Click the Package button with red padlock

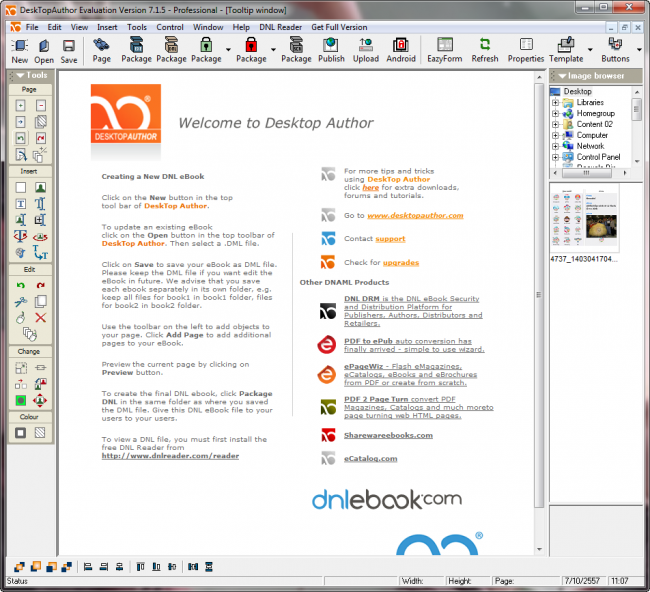pos(251,50)
